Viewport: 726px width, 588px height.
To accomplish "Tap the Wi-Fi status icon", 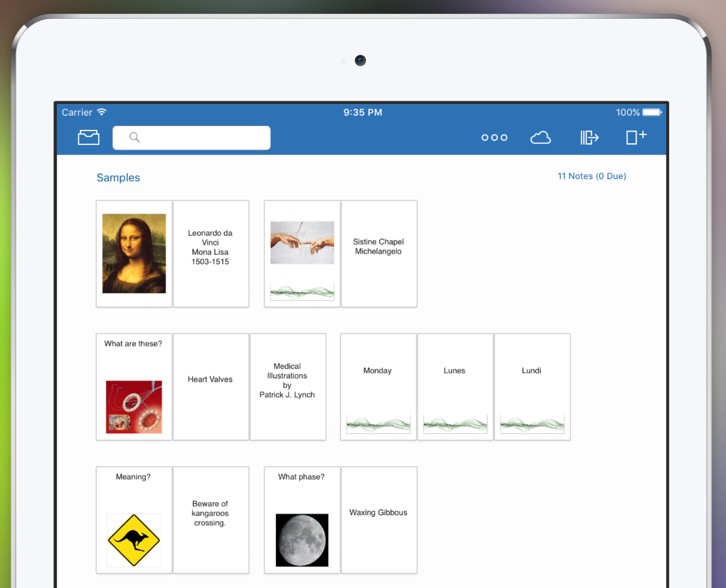I will click(x=102, y=112).
